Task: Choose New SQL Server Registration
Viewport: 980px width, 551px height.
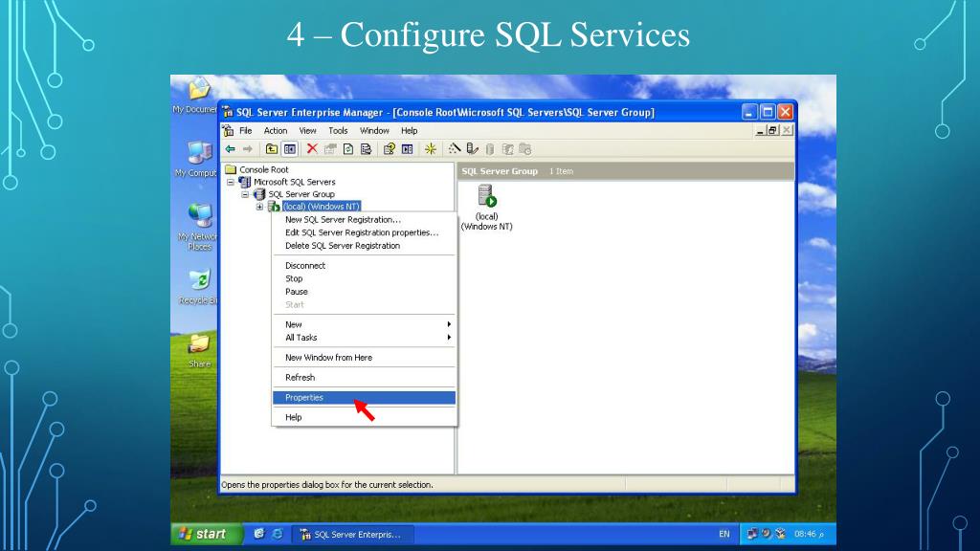Action: pos(364,219)
